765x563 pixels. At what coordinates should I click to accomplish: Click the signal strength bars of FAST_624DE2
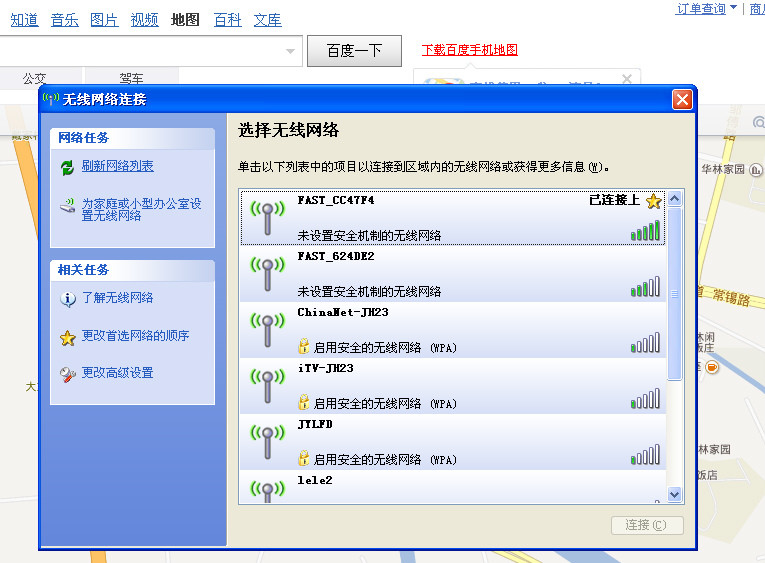tap(645, 286)
